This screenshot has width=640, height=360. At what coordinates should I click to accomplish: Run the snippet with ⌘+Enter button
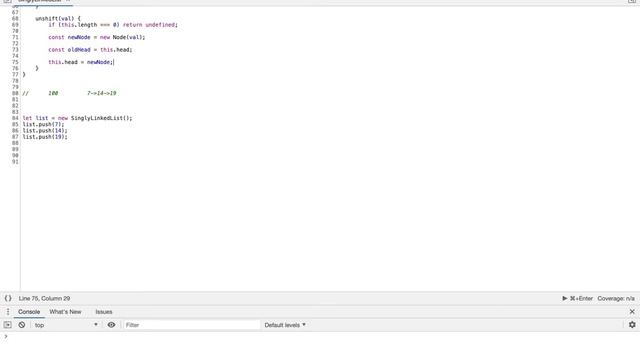pos(577,298)
